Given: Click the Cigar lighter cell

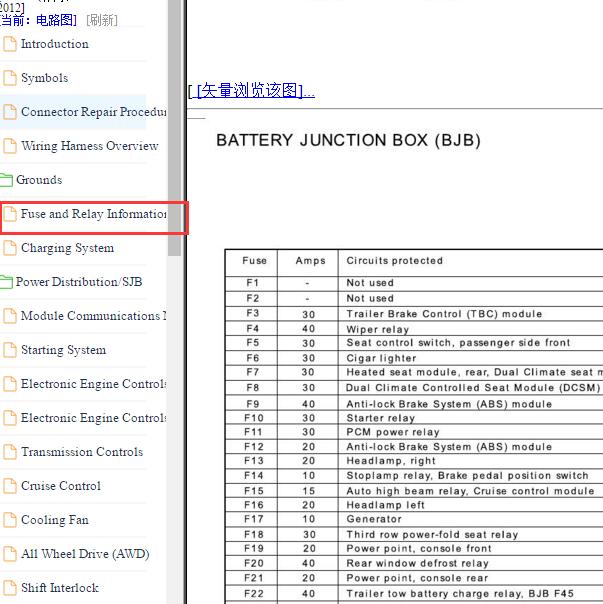Looking at the screenshot, I should pos(381,358).
